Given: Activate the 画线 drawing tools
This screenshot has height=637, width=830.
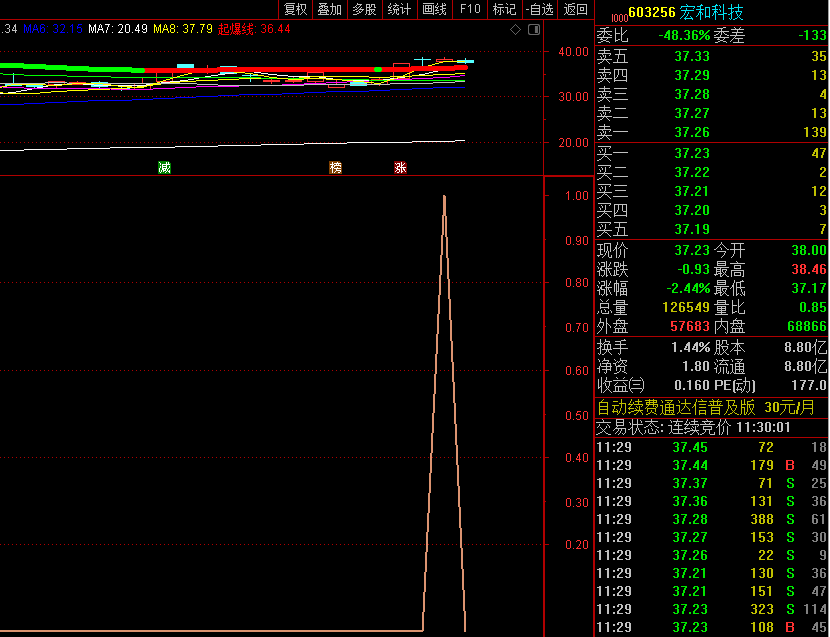Looking at the screenshot, I should point(434,9).
